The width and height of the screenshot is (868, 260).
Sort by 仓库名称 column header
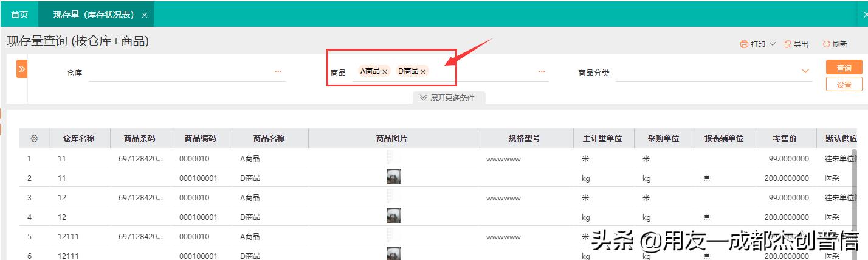[x=80, y=138]
